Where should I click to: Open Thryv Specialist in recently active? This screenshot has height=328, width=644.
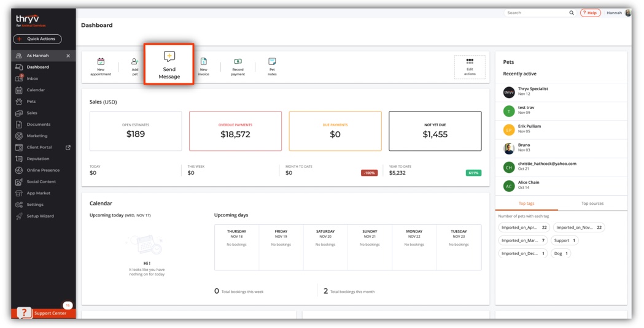[x=561, y=92]
